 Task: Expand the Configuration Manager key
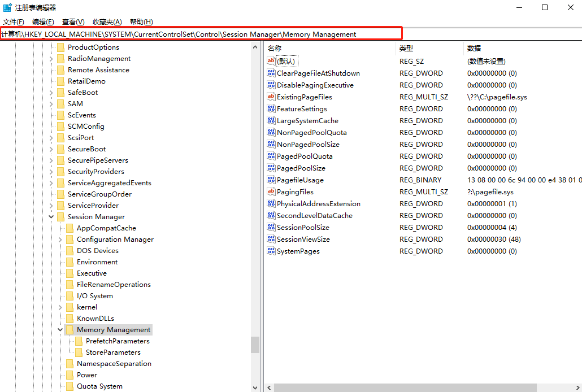click(60, 239)
